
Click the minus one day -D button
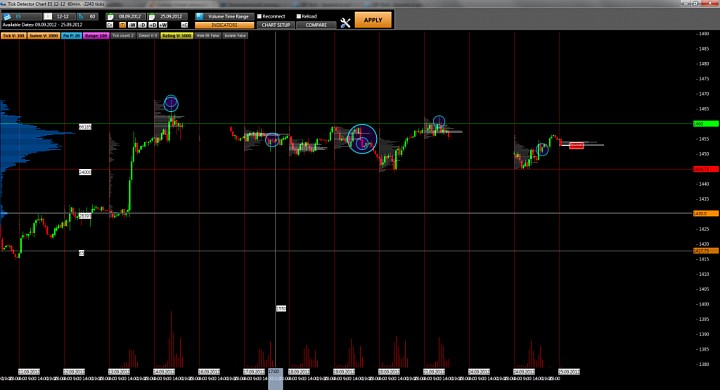(142, 25)
